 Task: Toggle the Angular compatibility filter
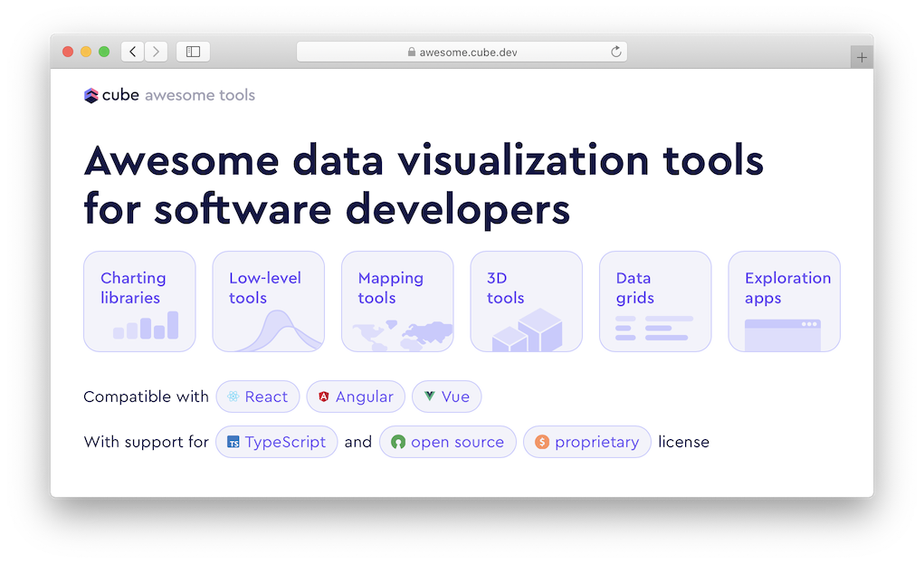(x=356, y=397)
